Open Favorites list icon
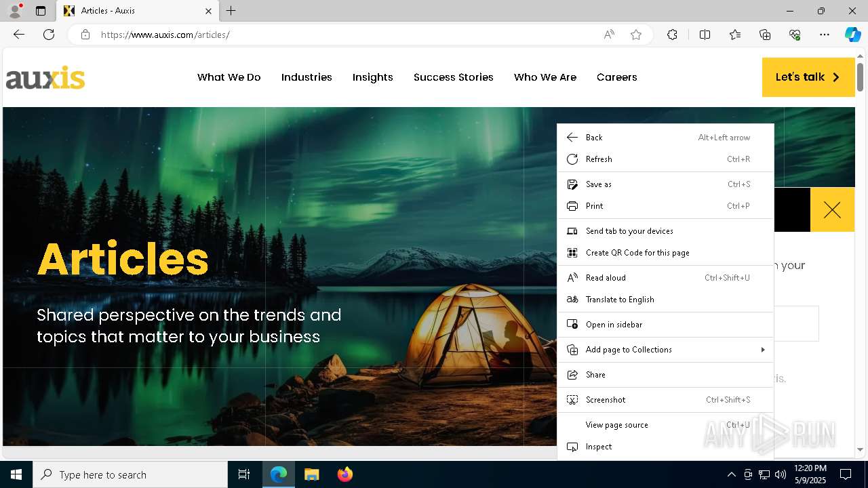The height and width of the screenshot is (488, 868). pyautogui.click(x=735, y=35)
